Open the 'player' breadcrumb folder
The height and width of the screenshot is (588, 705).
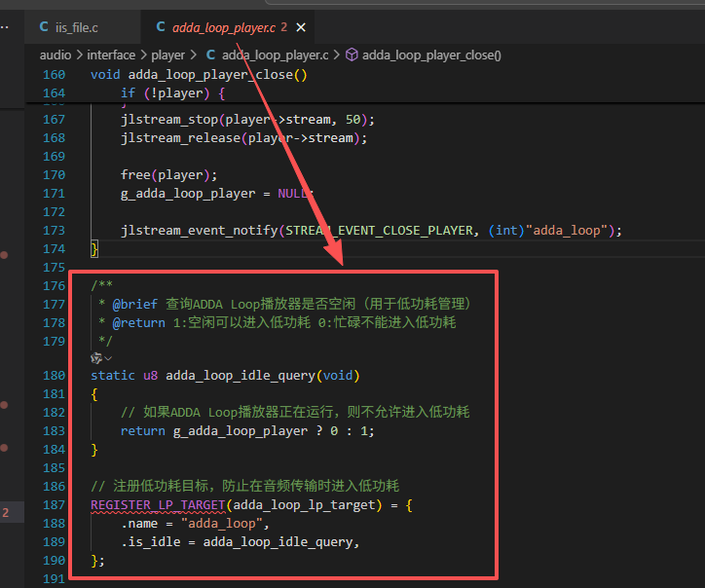[x=167, y=55]
